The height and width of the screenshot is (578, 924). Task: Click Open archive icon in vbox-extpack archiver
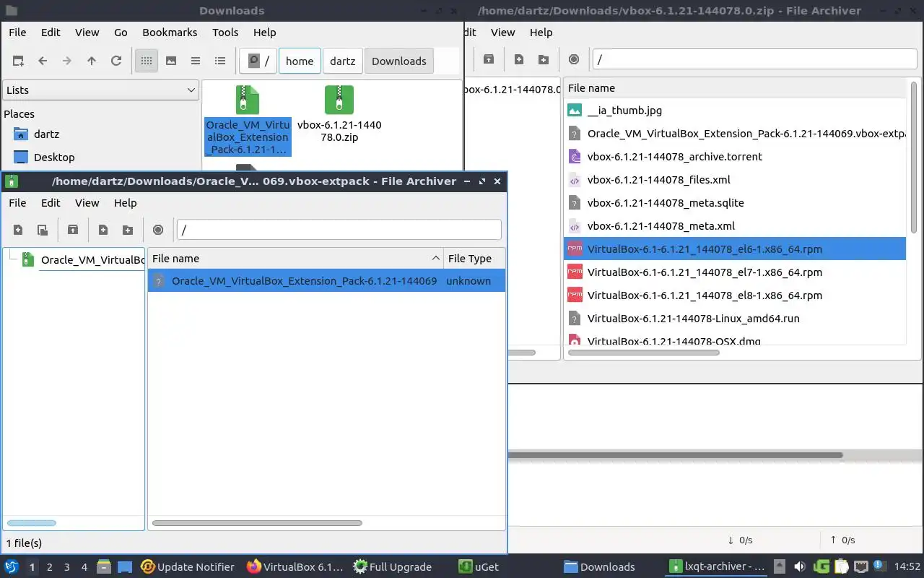(x=43, y=230)
